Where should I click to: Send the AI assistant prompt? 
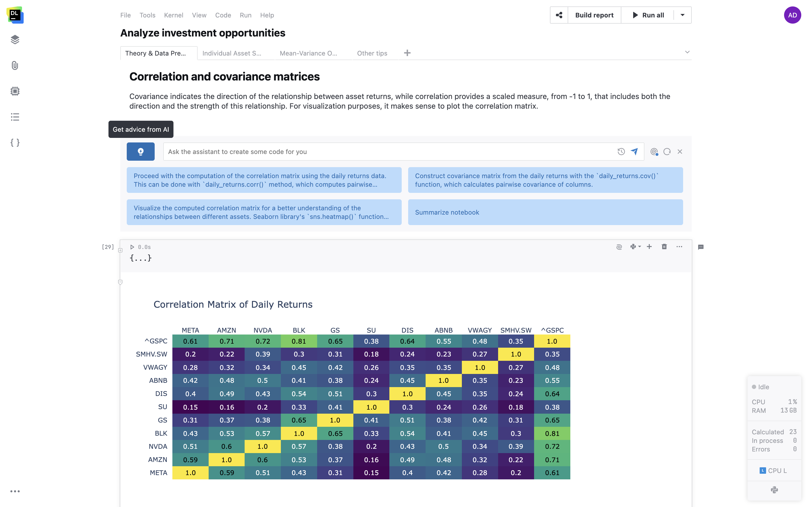pyautogui.click(x=634, y=152)
